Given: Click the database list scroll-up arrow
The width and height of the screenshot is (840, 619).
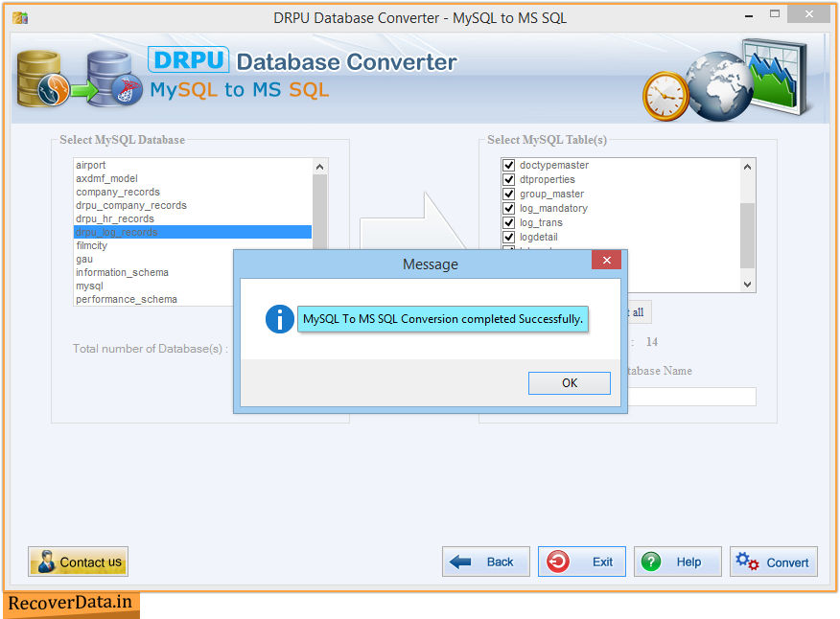Looking at the screenshot, I should point(320,167).
